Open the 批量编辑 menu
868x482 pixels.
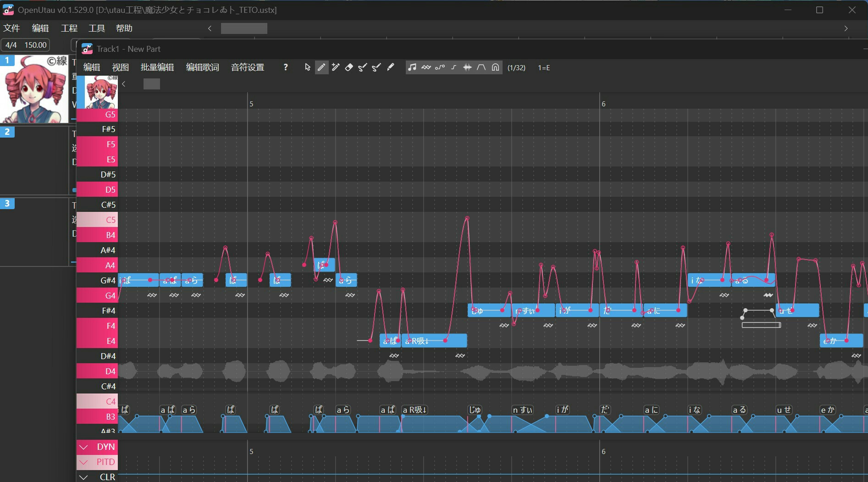point(157,67)
